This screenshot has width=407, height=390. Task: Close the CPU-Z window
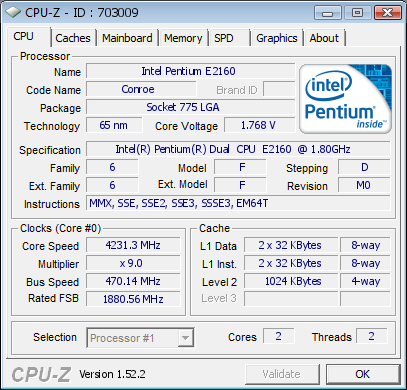[387, 13]
